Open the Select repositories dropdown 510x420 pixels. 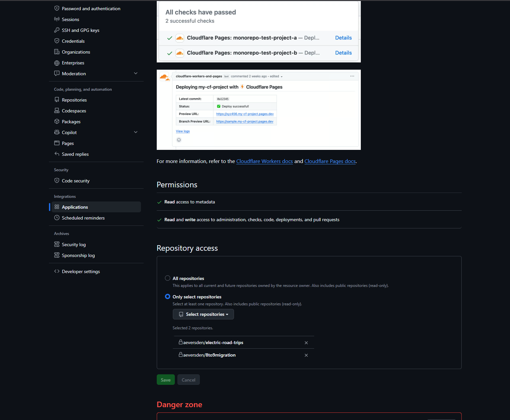(203, 314)
